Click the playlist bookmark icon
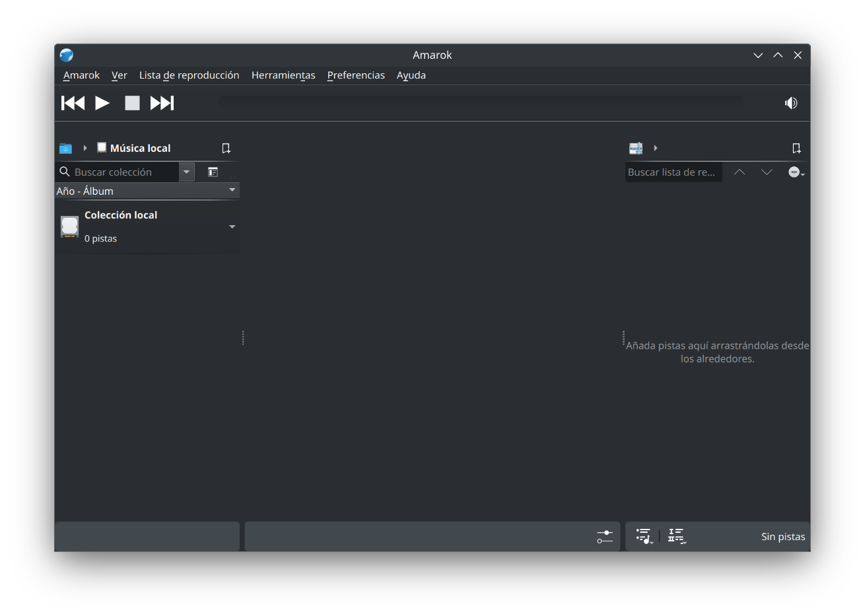Image resolution: width=865 pixels, height=616 pixels. tap(796, 148)
